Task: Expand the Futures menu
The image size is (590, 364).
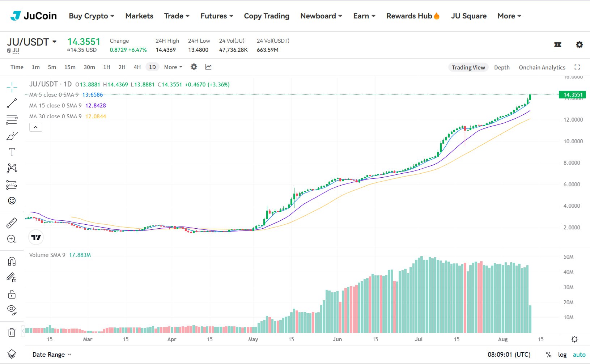Action: coord(217,16)
